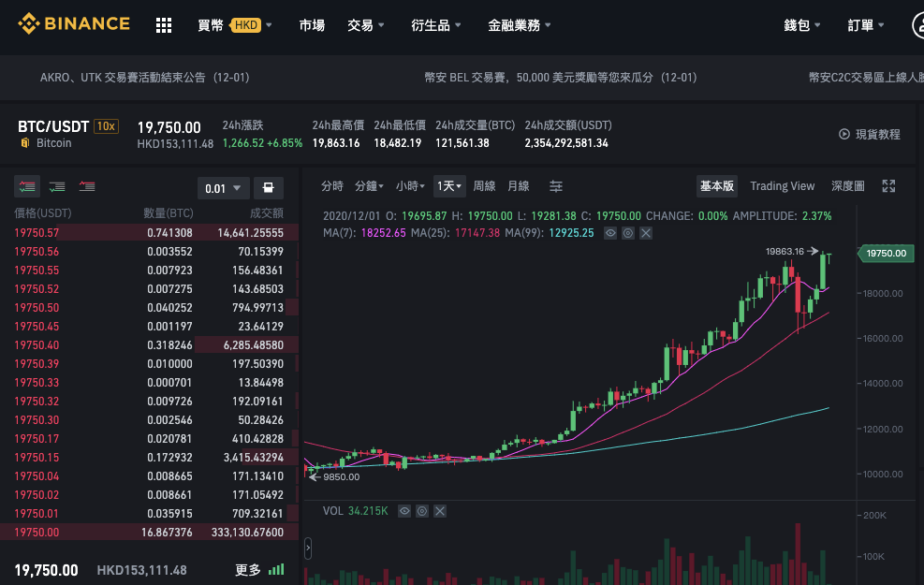Show buy orders only view icon

click(x=57, y=187)
